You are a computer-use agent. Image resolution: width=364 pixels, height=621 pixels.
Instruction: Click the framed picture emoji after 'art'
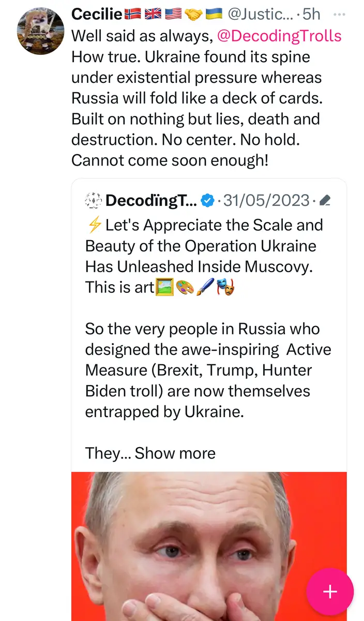pos(165,287)
